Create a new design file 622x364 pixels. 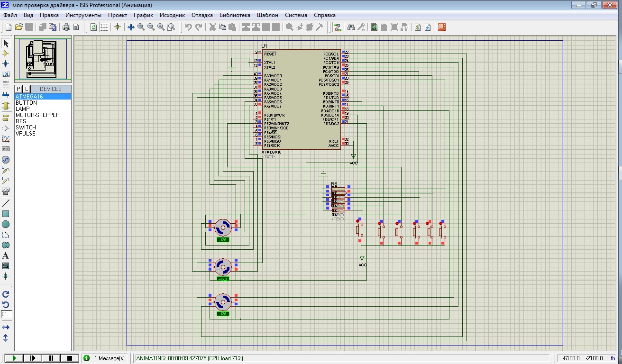(x=8, y=27)
